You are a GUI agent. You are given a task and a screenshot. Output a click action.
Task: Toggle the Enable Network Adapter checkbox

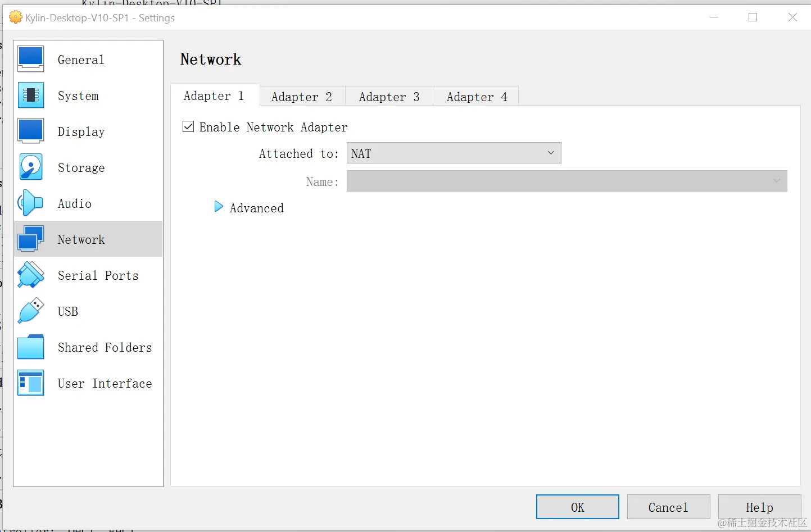click(x=188, y=126)
